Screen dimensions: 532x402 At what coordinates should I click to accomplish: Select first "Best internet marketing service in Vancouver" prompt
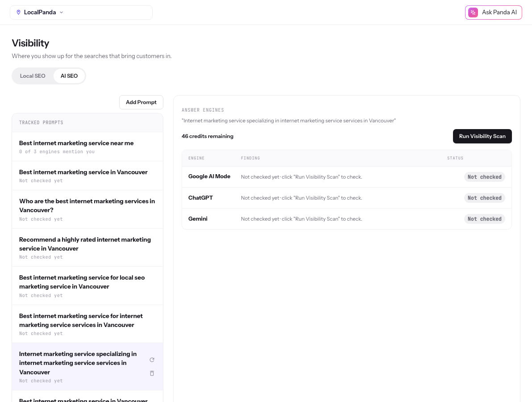[x=87, y=176]
